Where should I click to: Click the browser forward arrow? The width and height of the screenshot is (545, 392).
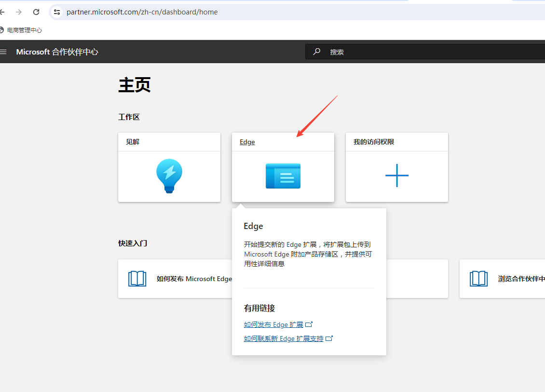pos(19,12)
